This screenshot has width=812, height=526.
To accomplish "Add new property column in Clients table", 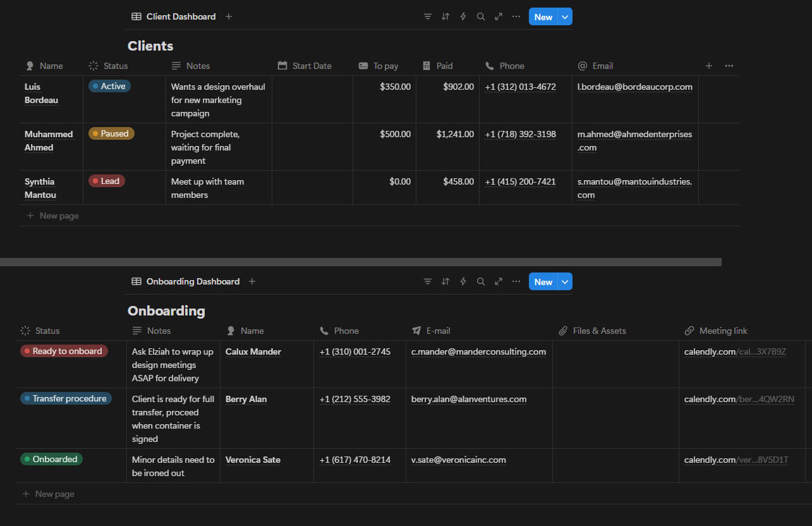I will (x=709, y=66).
